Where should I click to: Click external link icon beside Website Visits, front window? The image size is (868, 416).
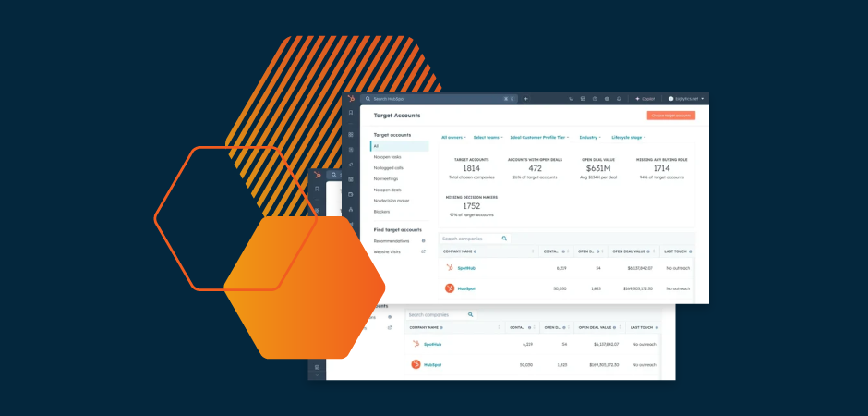[424, 252]
